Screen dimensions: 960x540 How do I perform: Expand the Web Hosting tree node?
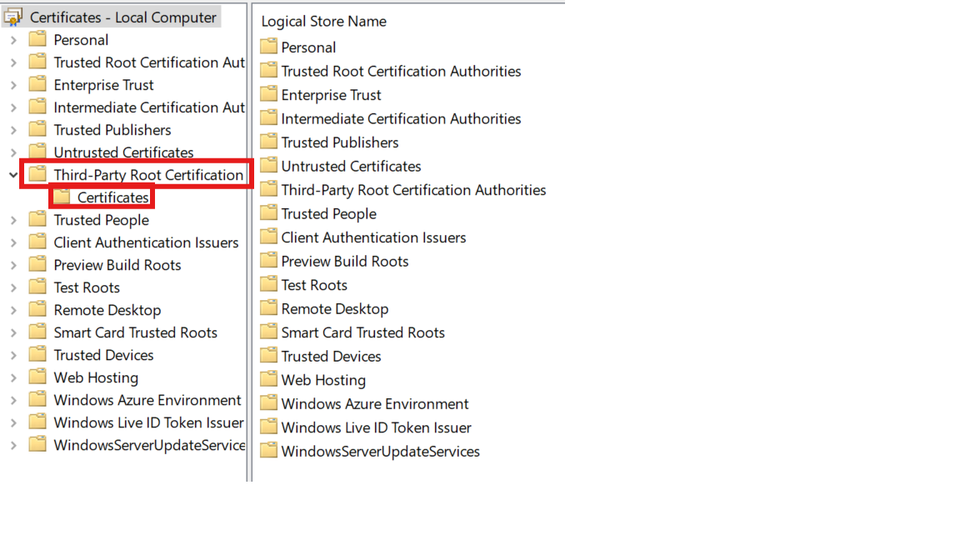13,378
